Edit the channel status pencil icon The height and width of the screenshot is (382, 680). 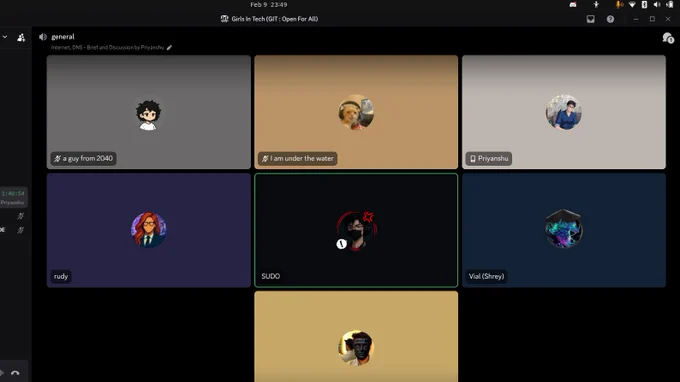coord(169,48)
